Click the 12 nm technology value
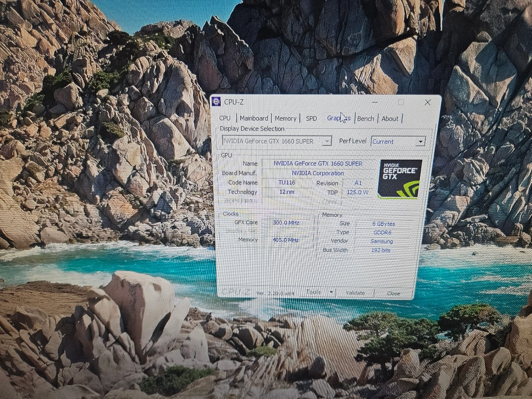 point(287,192)
